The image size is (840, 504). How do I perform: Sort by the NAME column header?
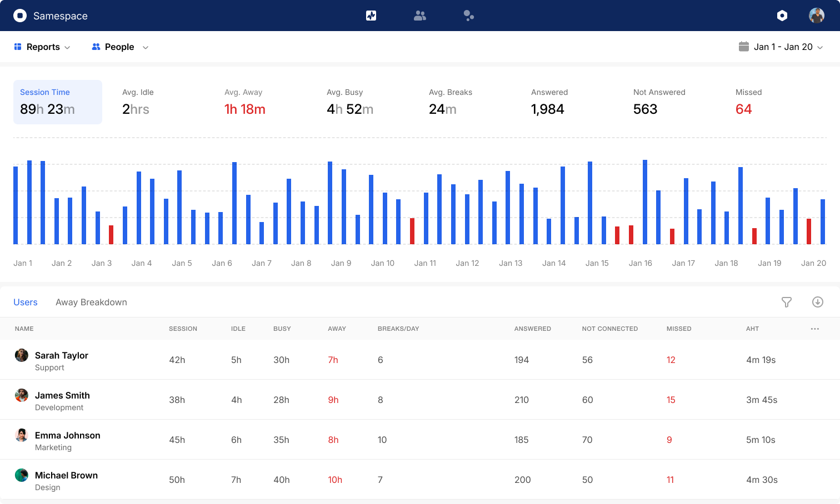24,329
